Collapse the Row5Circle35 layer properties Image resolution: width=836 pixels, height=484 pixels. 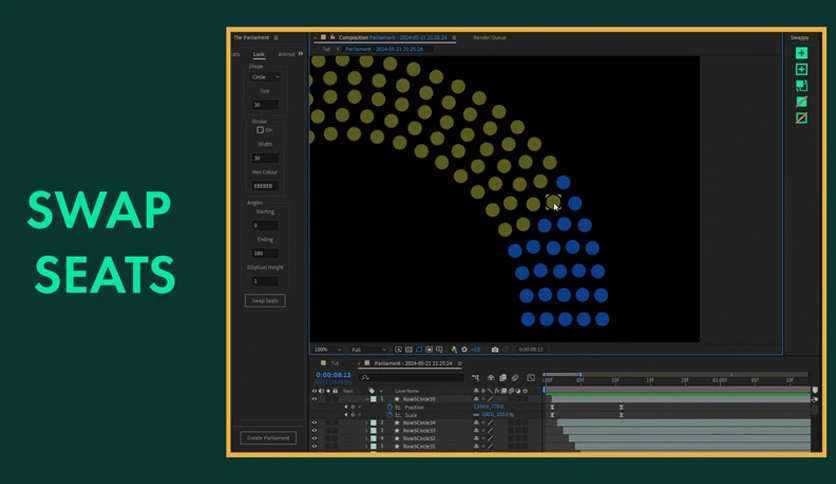[367, 399]
